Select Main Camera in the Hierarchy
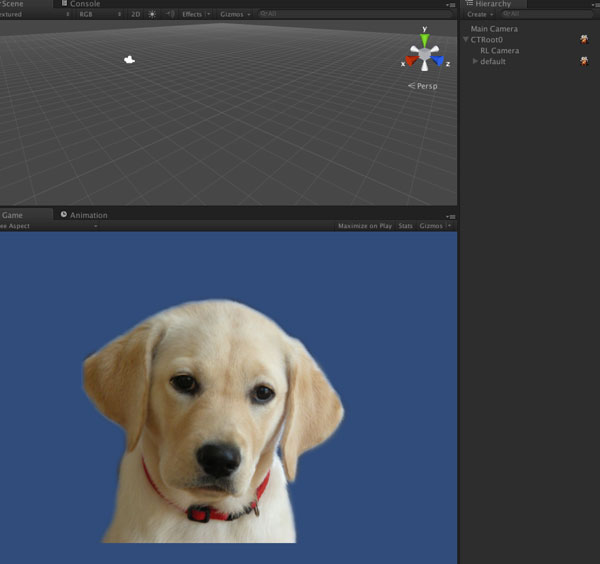The height and width of the screenshot is (564, 600). click(x=494, y=29)
